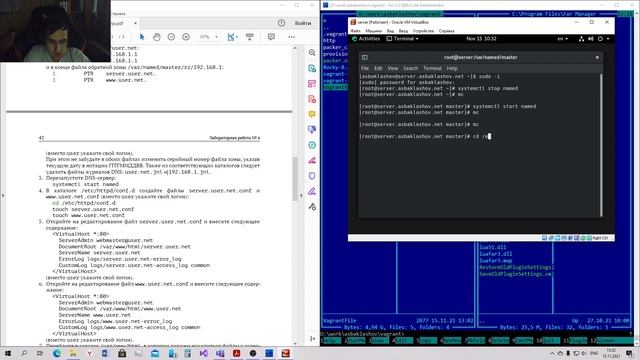The width and height of the screenshot is (640, 360).
Task: Open the Search menu in the terminal window
Action: (x=410, y=68)
